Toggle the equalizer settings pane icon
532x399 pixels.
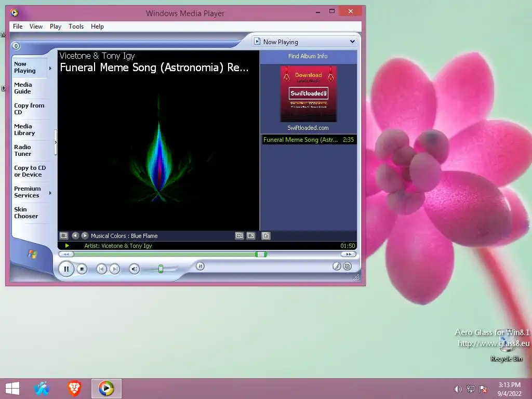[x=240, y=235]
